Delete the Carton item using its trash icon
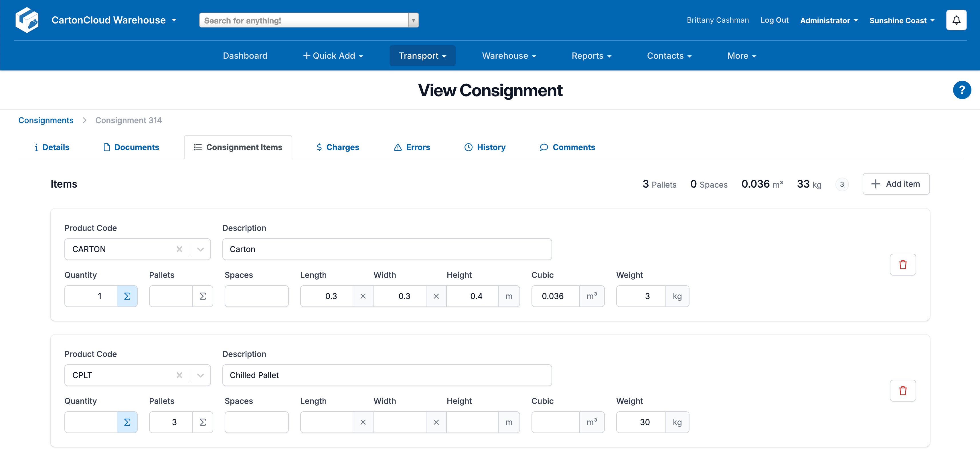Screen dimensions: 980x456 pyautogui.click(x=903, y=265)
